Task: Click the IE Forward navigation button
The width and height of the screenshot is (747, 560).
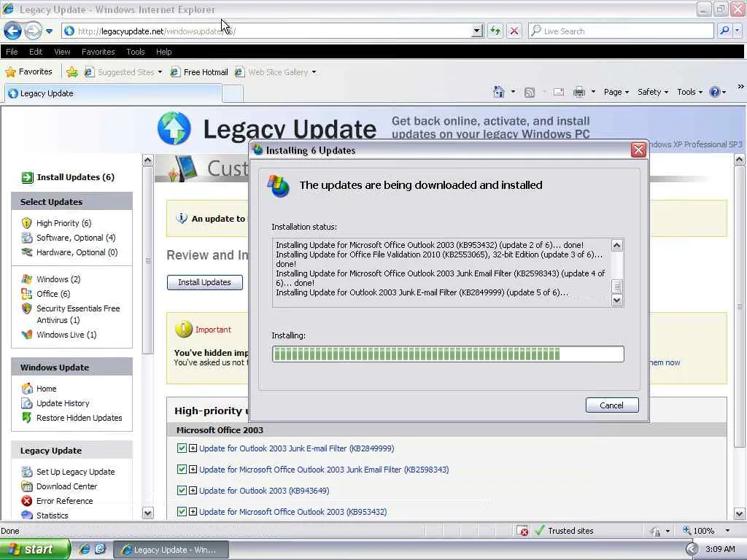Action: [x=33, y=31]
